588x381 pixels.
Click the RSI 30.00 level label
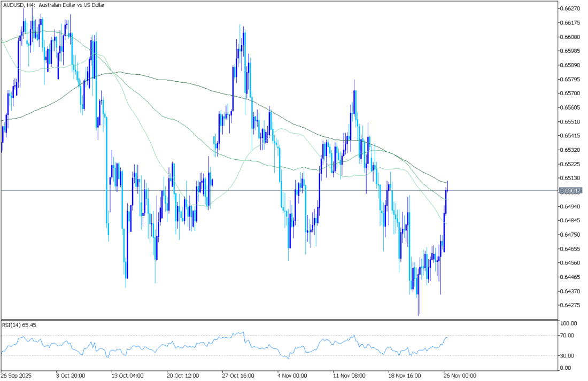tap(566, 356)
